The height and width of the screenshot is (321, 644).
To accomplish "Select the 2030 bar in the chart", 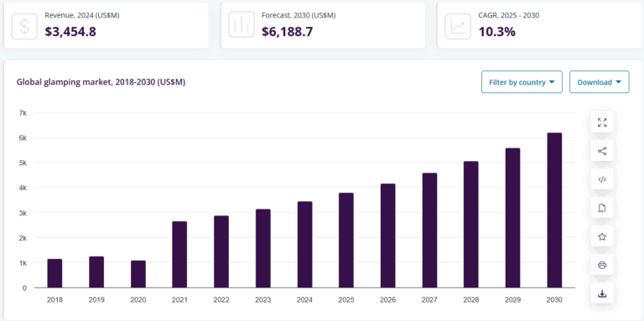I will 554,210.
